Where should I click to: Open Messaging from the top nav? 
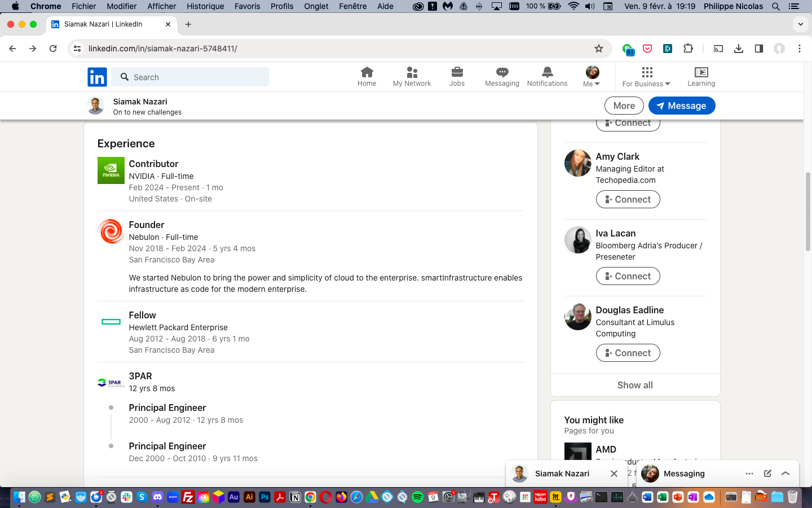pyautogui.click(x=502, y=77)
